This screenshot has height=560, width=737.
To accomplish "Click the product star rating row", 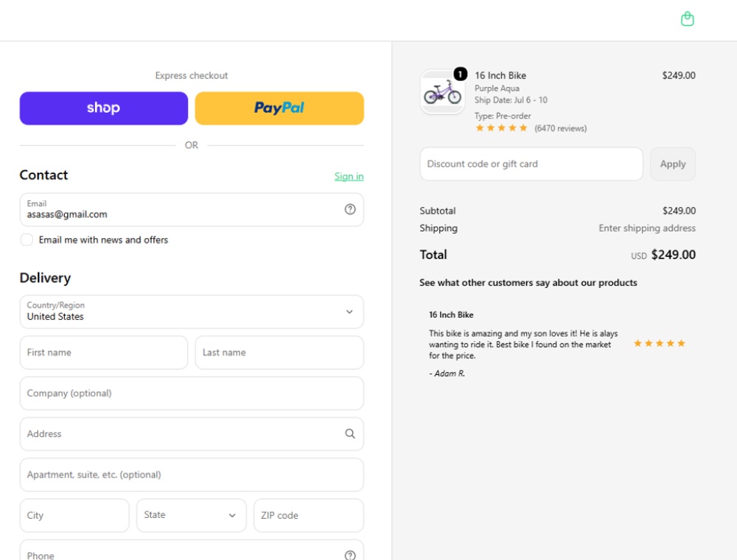I will click(x=501, y=127).
